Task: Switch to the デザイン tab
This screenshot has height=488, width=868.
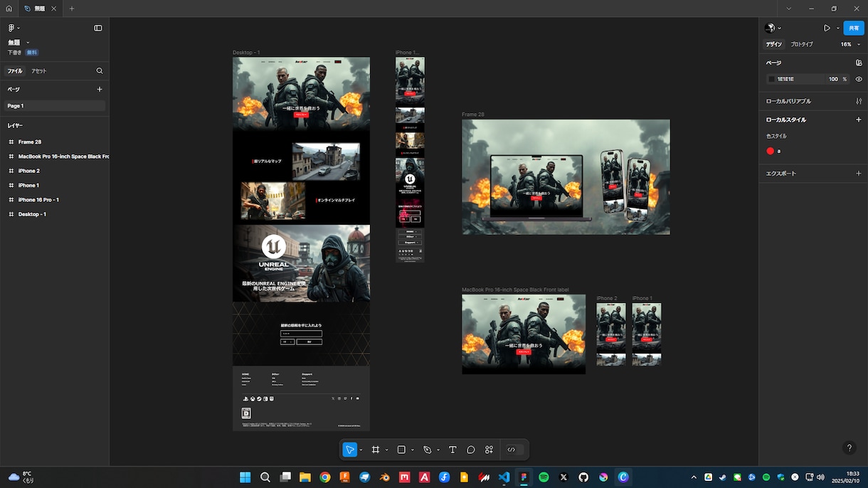Action: [773, 44]
